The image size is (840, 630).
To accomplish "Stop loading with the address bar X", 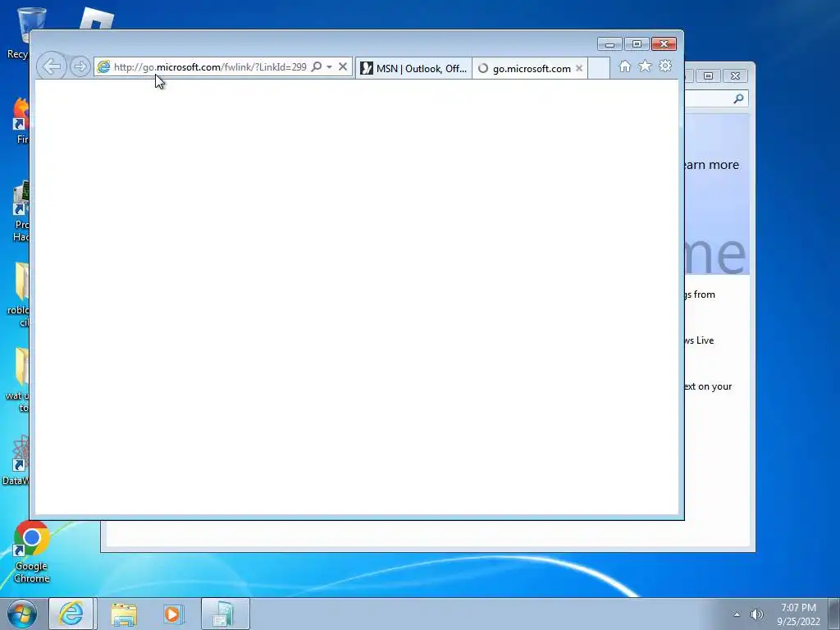I will [343, 67].
